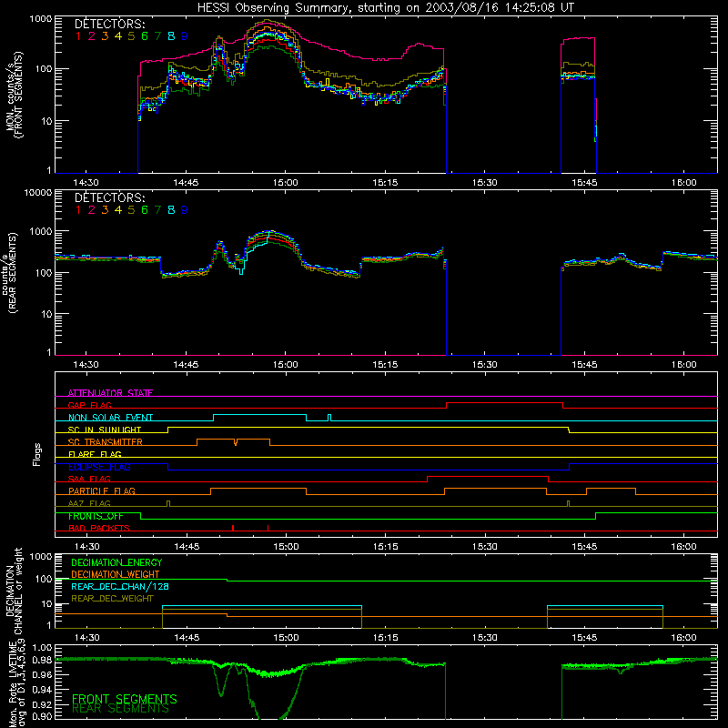Select detector 4 in front segments legend
Screen dimensions: 728x728
point(118,36)
